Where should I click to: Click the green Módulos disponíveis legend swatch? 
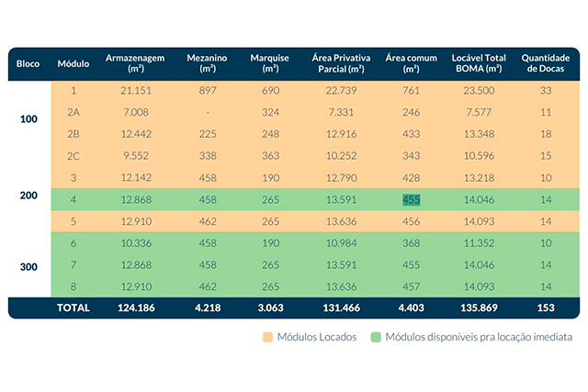tap(378, 337)
